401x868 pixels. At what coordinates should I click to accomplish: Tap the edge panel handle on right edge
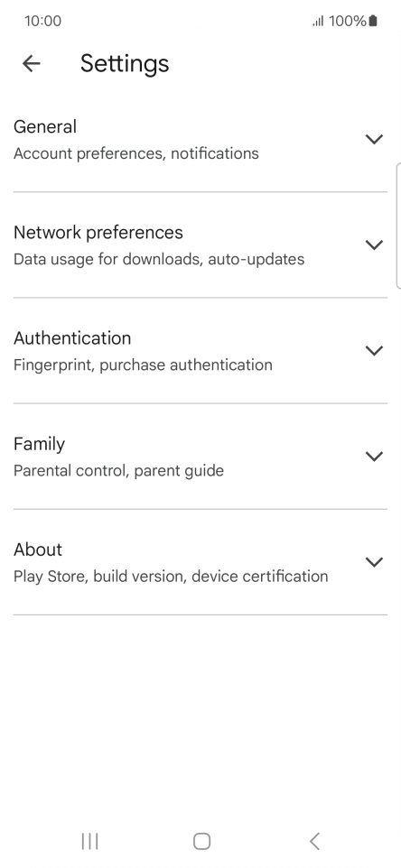click(x=398, y=226)
